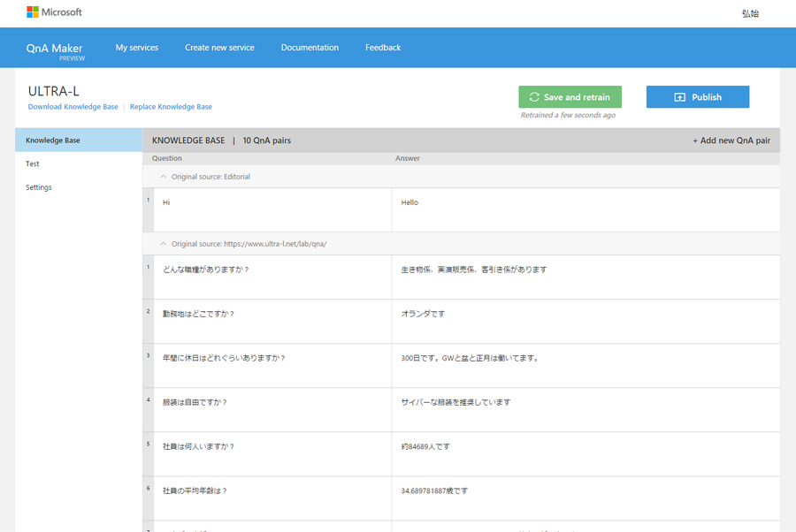The width and height of the screenshot is (796, 532).
Task: Click the 'Retrained a few seconds ago' status
Action: pos(568,115)
